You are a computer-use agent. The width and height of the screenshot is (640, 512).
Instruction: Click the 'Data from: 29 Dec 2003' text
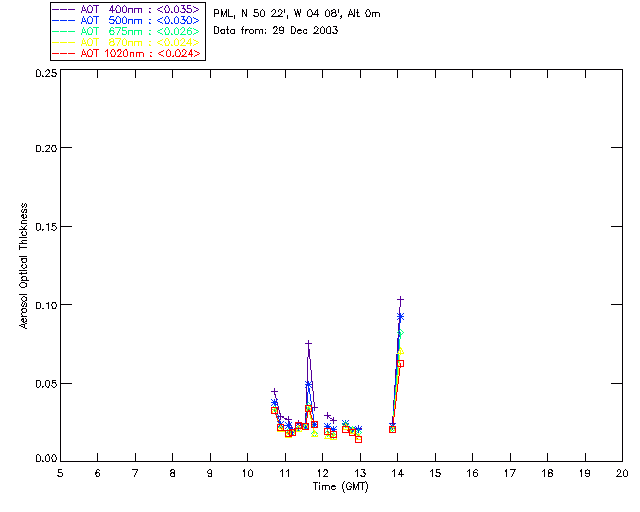click(276, 30)
